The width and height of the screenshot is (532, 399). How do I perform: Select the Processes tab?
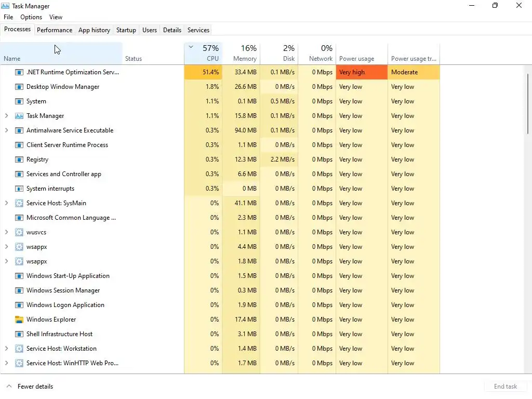click(x=17, y=29)
